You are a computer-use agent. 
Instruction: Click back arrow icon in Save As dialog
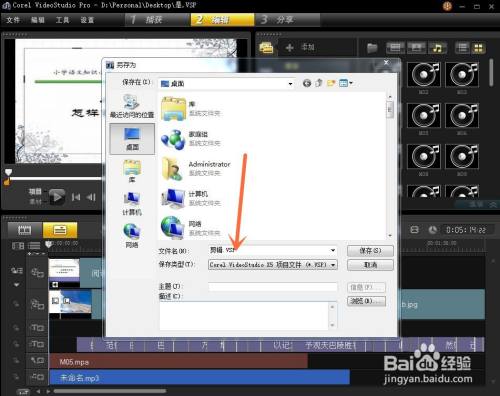[307, 83]
